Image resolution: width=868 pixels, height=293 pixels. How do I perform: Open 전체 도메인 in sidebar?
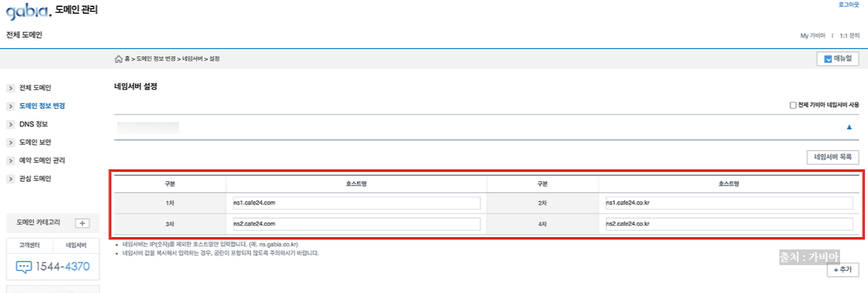click(x=36, y=88)
